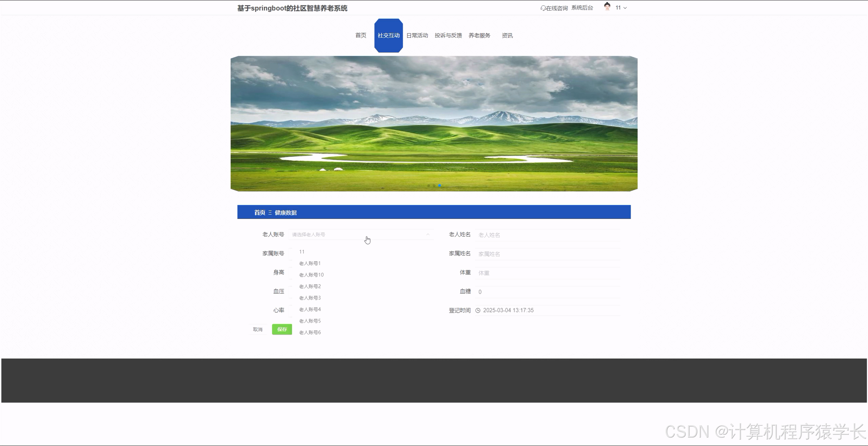Screen dimensions: 868x446
Task: Click the clock icon beside 登记时间
Action: pos(478,310)
